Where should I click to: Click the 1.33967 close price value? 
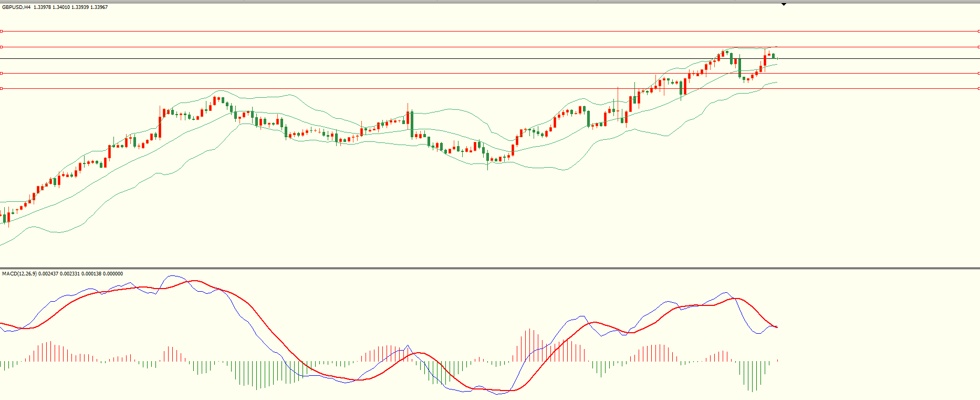(x=99, y=7)
